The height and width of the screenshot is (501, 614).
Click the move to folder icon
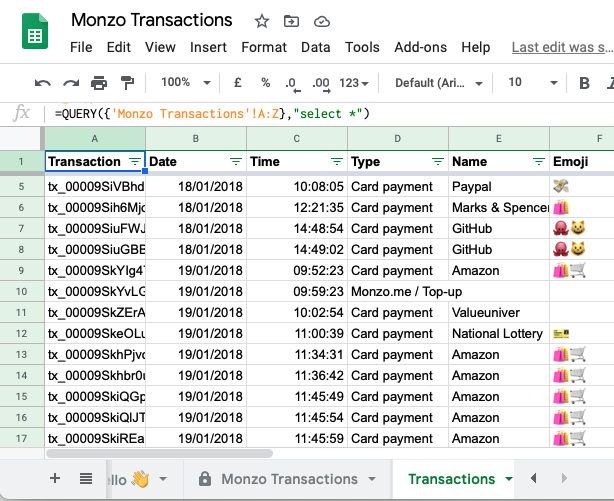(291, 21)
